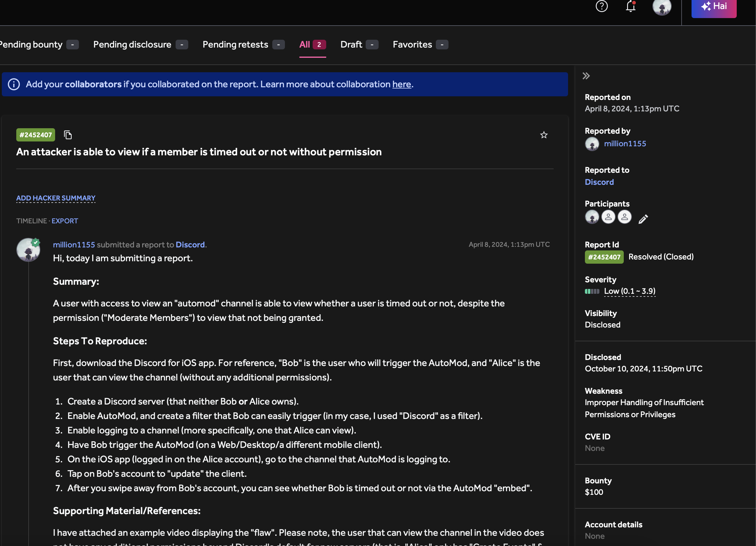Click the #2452407 badge under Report Id

pyautogui.click(x=604, y=257)
